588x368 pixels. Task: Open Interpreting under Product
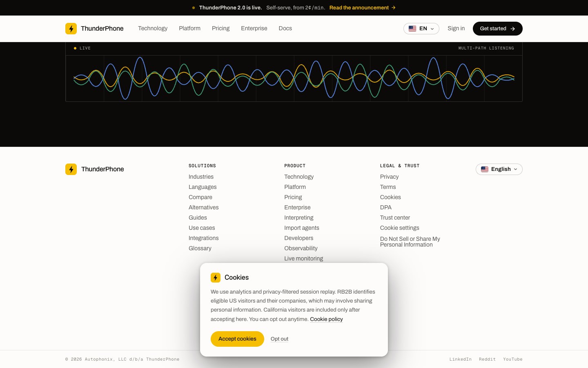(299, 218)
